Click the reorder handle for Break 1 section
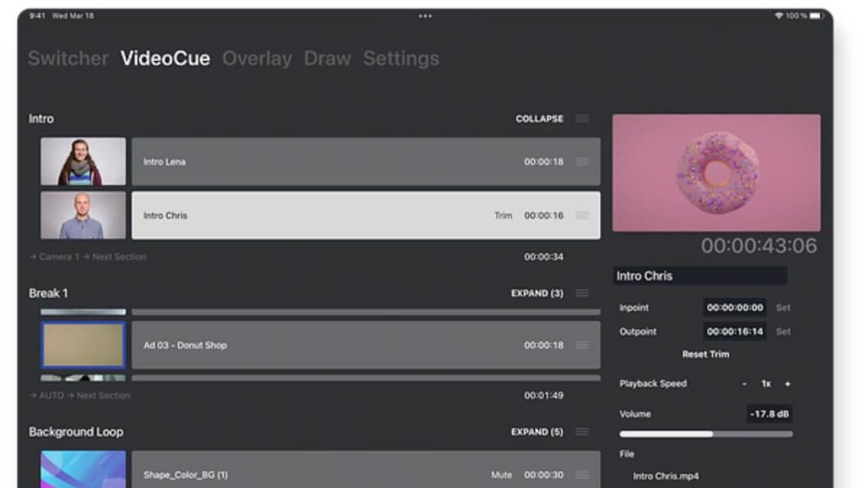Viewport: 868px width, 488px height. click(x=581, y=294)
